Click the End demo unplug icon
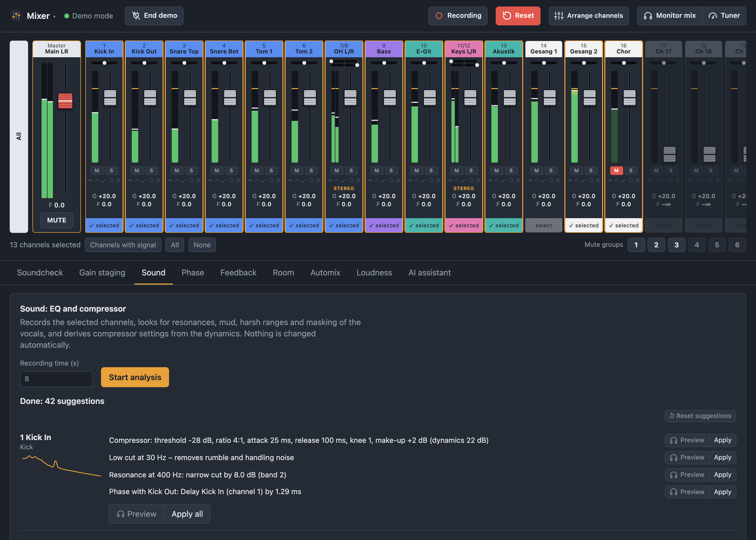 pos(136,16)
